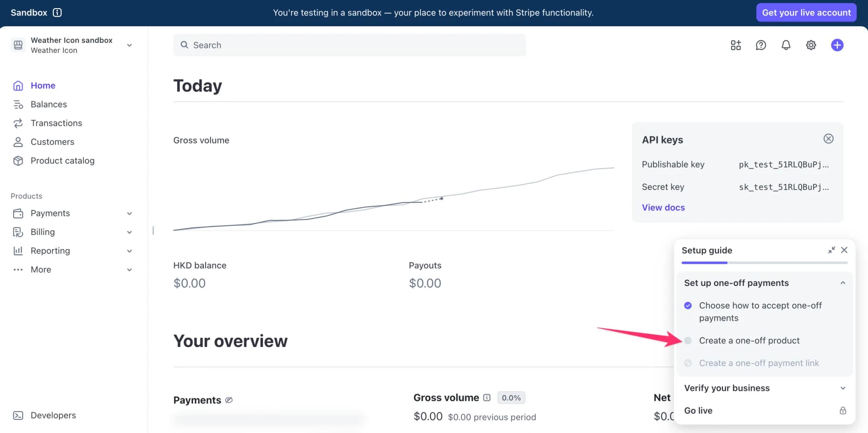Expand the More sidebar section
The height and width of the screenshot is (433, 868).
click(x=129, y=270)
